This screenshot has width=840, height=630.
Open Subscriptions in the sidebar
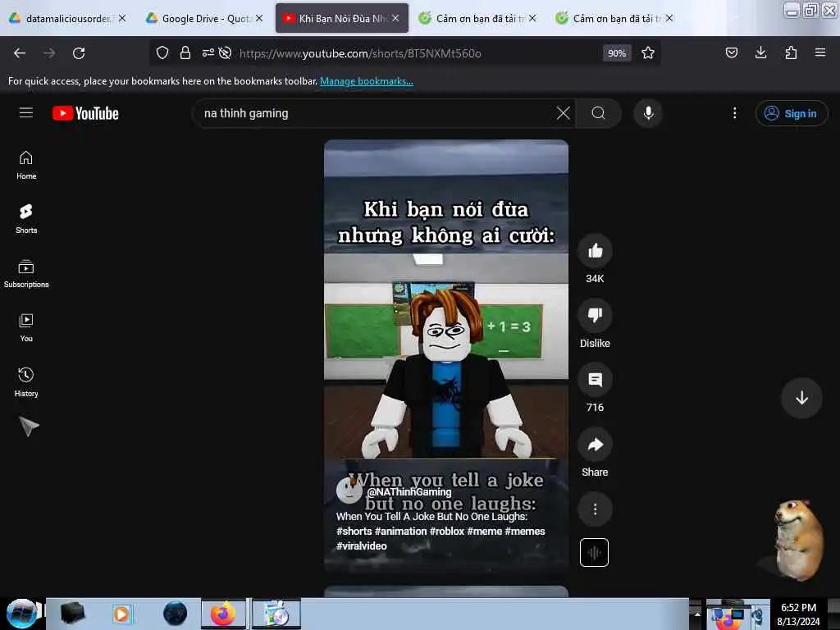[26, 273]
